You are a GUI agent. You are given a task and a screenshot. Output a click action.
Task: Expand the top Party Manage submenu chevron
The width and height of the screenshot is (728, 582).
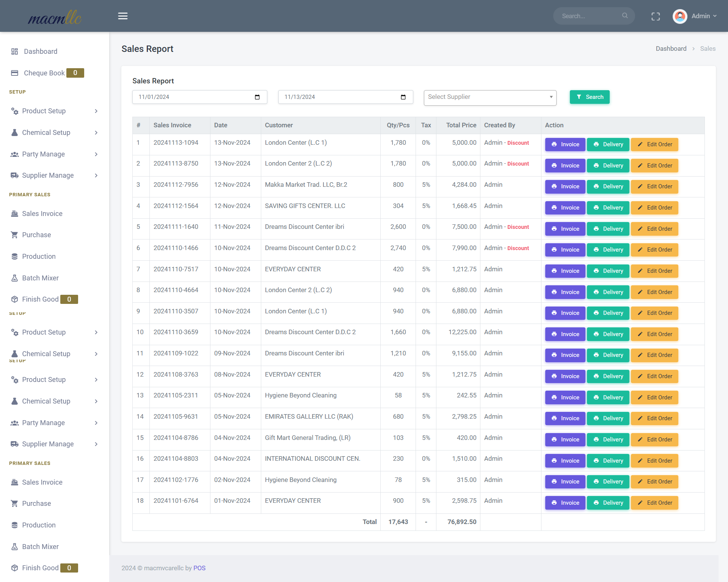pyautogui.click(x=96, y=154)
